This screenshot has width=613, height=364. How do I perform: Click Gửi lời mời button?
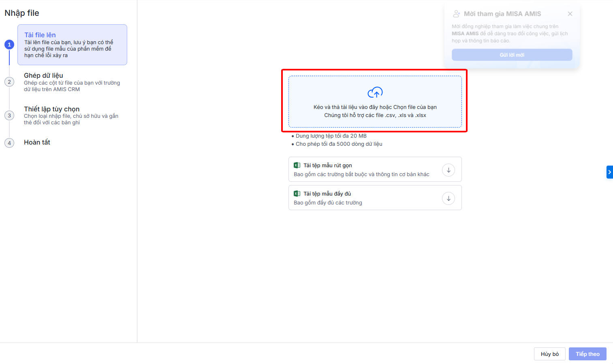point(512,55)
